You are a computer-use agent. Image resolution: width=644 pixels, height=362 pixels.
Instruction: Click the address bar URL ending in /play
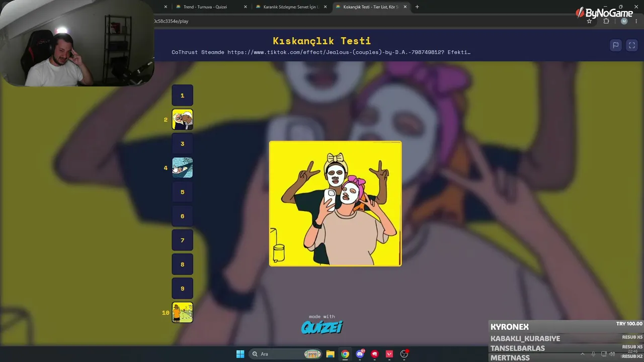click(x=171, y=21)
